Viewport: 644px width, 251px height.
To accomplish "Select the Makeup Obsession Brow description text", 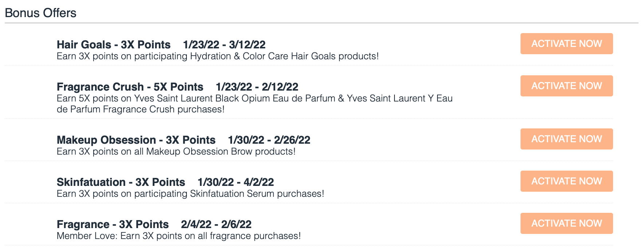I will point(177,151).
